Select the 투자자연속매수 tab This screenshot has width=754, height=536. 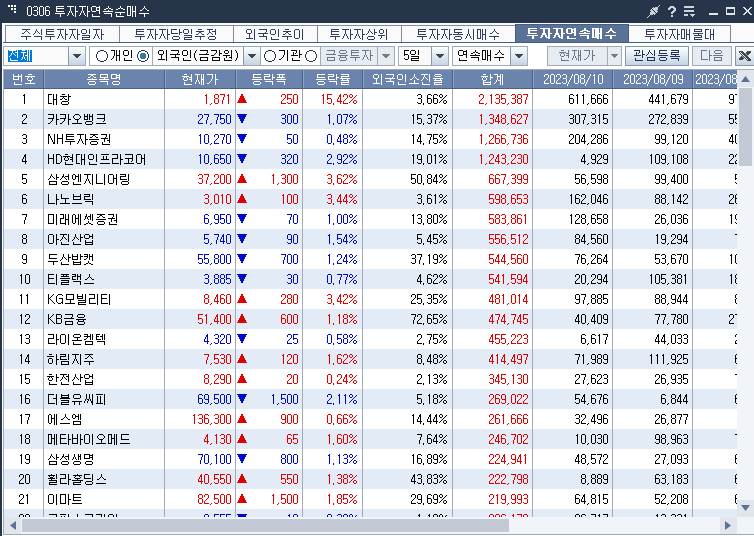571,33
